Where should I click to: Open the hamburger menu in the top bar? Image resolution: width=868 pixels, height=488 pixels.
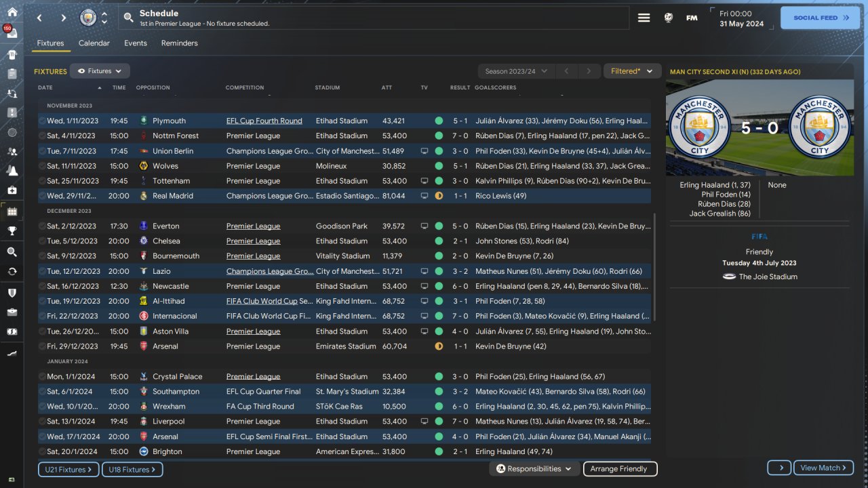point(644,18)
